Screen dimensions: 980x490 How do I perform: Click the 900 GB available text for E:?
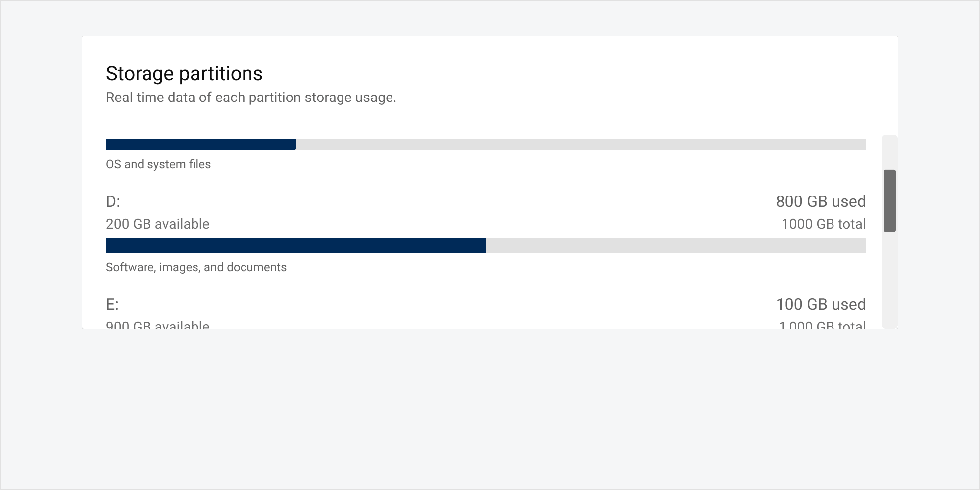[157, 324]
